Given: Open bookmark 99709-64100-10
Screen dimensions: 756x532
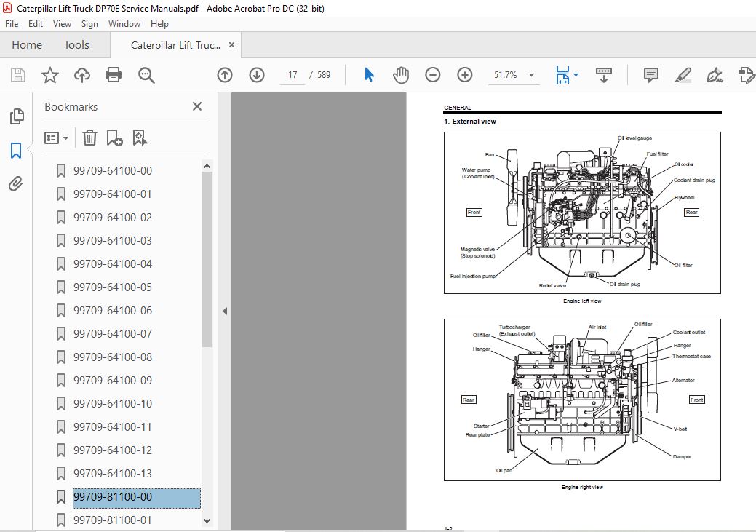Looking at the screenshot, I should 113,403.
